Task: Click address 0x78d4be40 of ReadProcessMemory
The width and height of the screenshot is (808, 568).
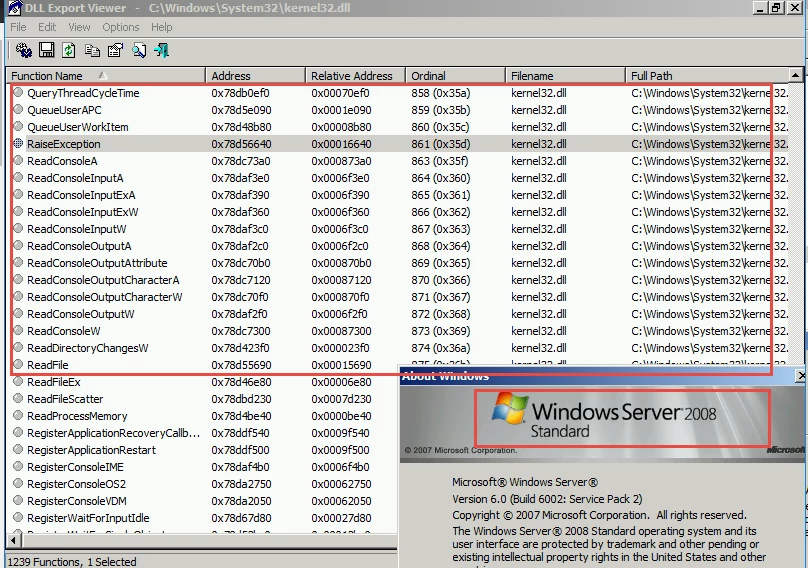Action: 241,416
